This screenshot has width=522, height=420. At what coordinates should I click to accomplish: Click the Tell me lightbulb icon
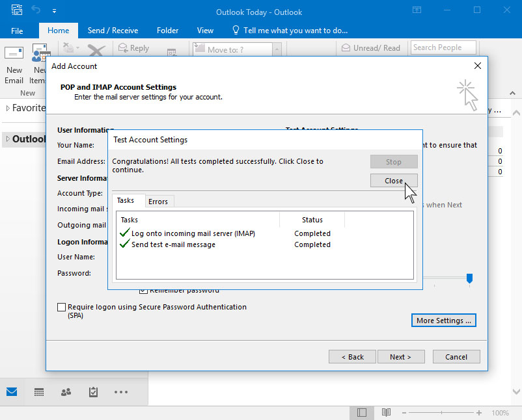click(236, 31)
